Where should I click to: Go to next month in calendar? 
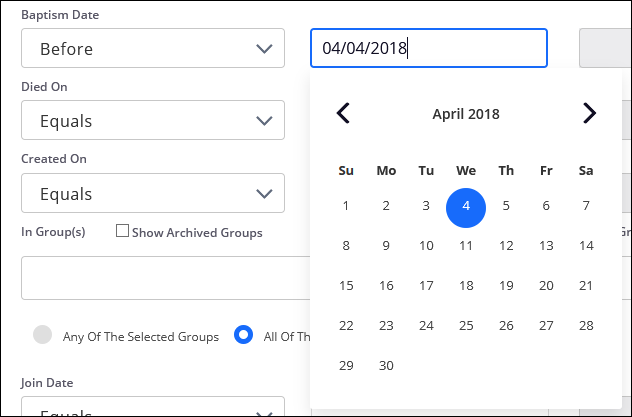[589, 113]
